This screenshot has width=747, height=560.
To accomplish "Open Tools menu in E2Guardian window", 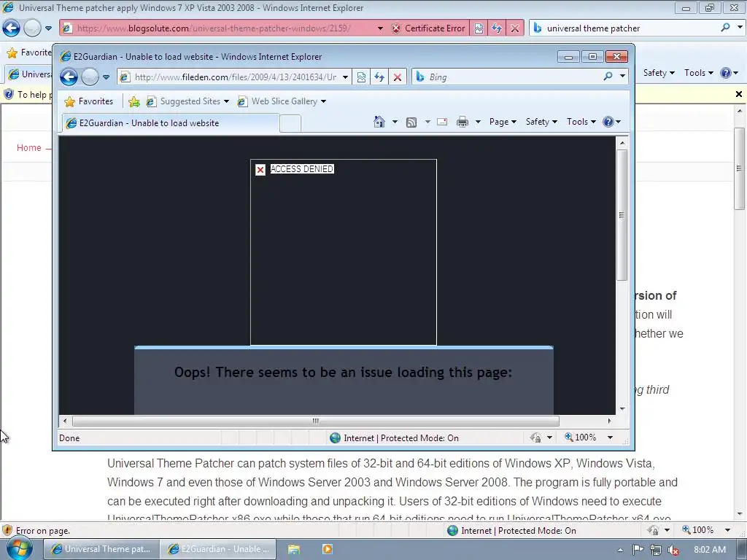I will pyautogui.click(x=581, y=122).
